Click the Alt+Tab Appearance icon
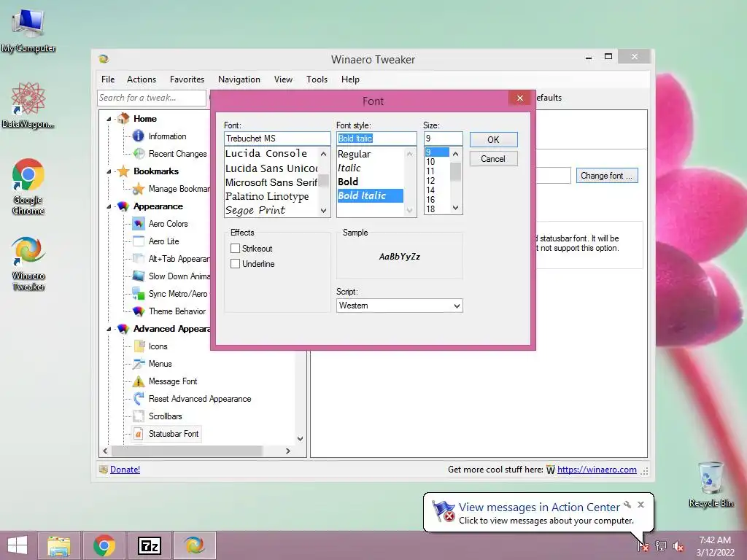The width and height of the screenshot is (747, 560). point(139,259)
